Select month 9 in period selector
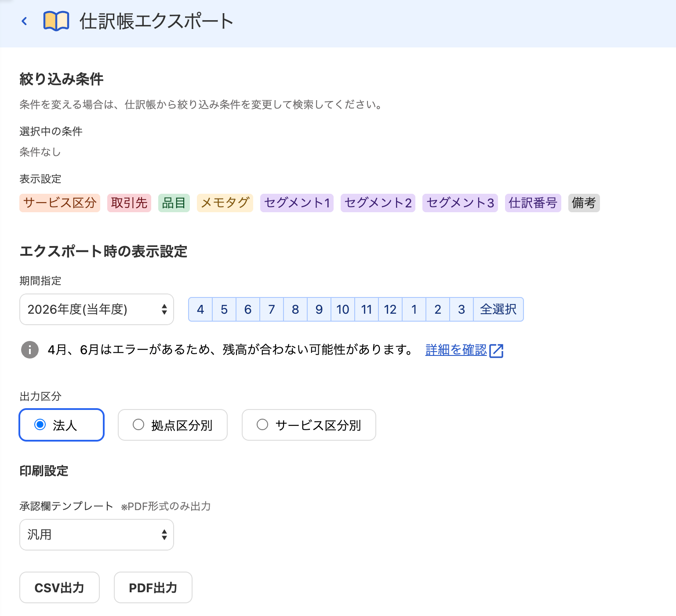The image size is (676, 616). tap(319, 309)
